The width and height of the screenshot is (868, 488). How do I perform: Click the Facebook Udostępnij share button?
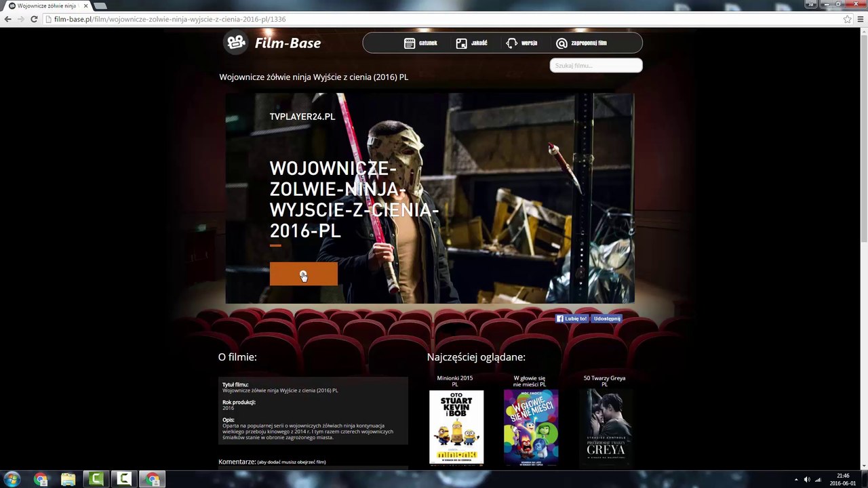coord(606,319)
